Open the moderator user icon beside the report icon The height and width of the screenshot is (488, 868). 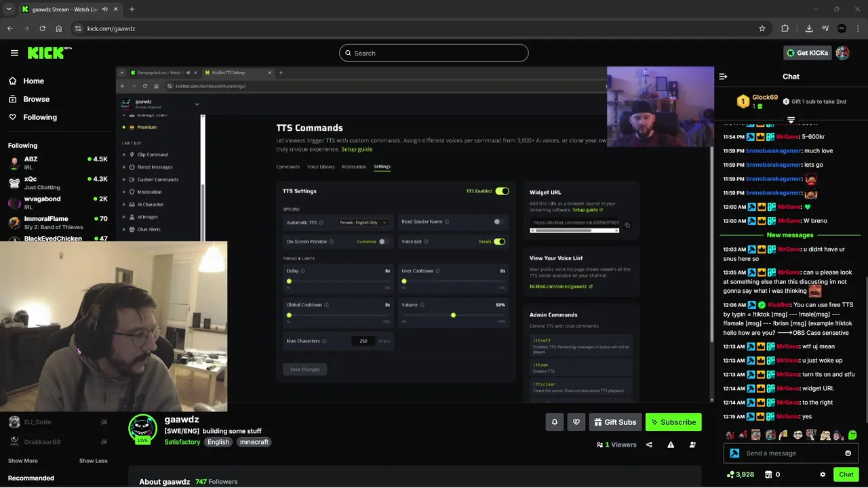point(692,445)
